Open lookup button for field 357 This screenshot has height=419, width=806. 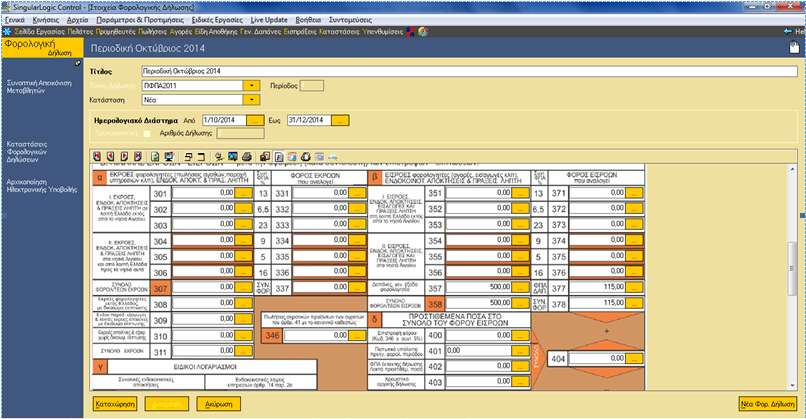[520, 288]
